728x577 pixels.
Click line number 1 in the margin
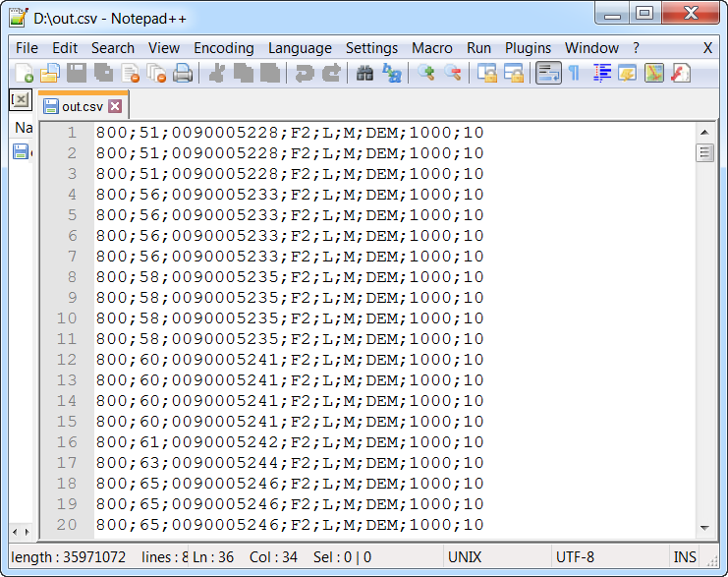72,133
